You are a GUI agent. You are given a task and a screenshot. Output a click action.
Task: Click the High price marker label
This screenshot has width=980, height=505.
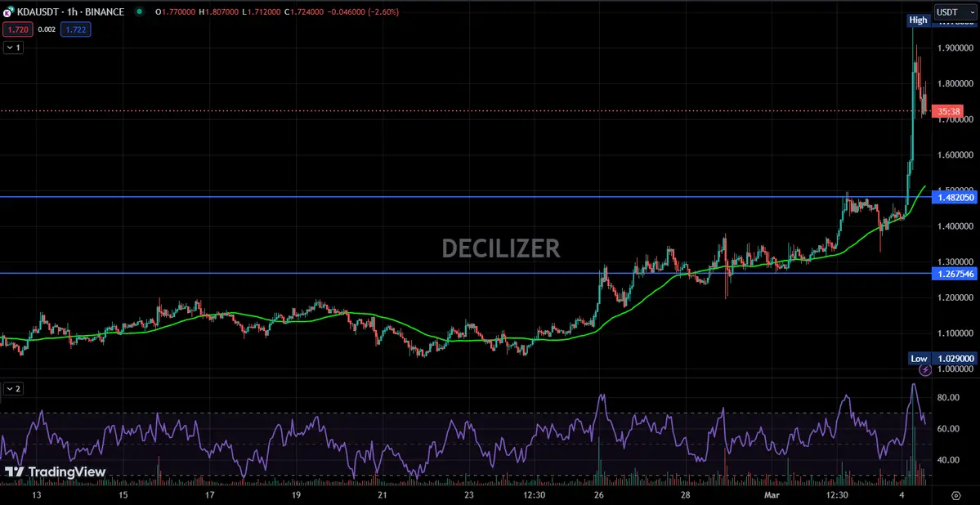[x=918, y=20]
